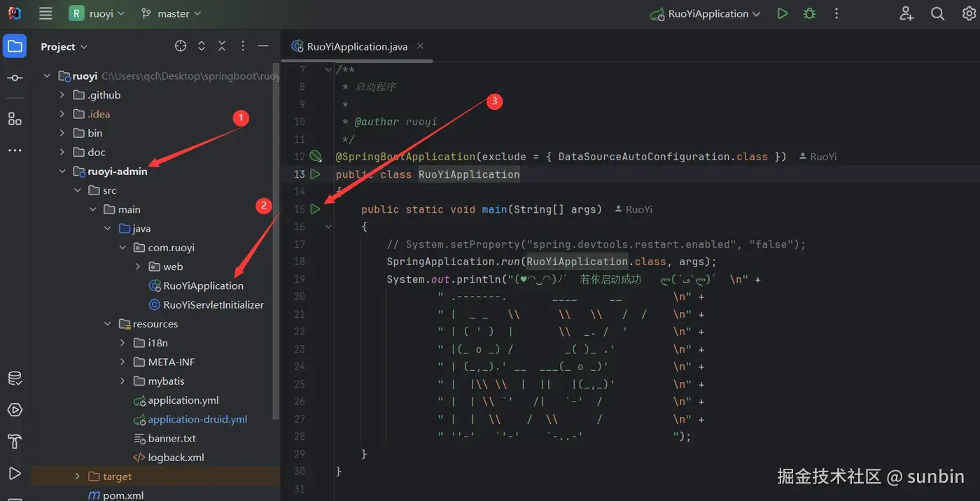Image resolution: width=980 pixels, height=501 pixels.
Task: Click the @SpringBootApplication annotation
Action: pyautogui.click(x=405, y=157)
